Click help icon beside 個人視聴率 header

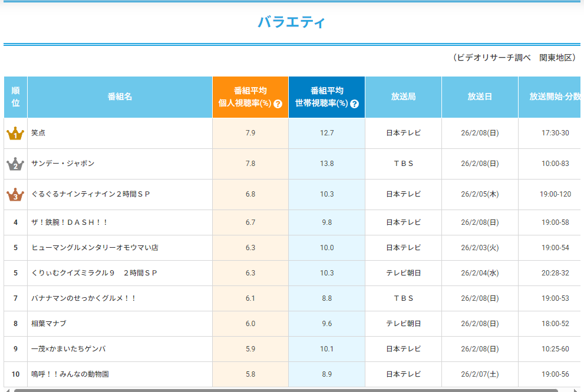(x=278, y=104)
